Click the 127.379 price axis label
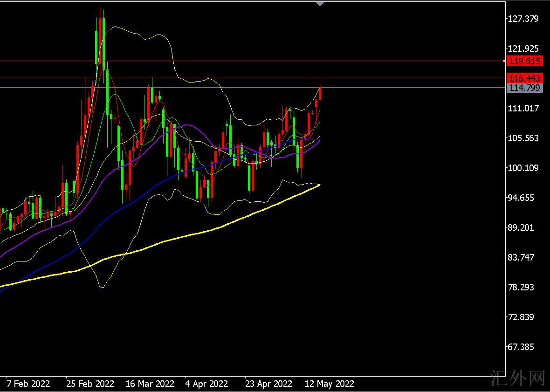The height and width of the screenshot is (392, 550). (524, 19)
